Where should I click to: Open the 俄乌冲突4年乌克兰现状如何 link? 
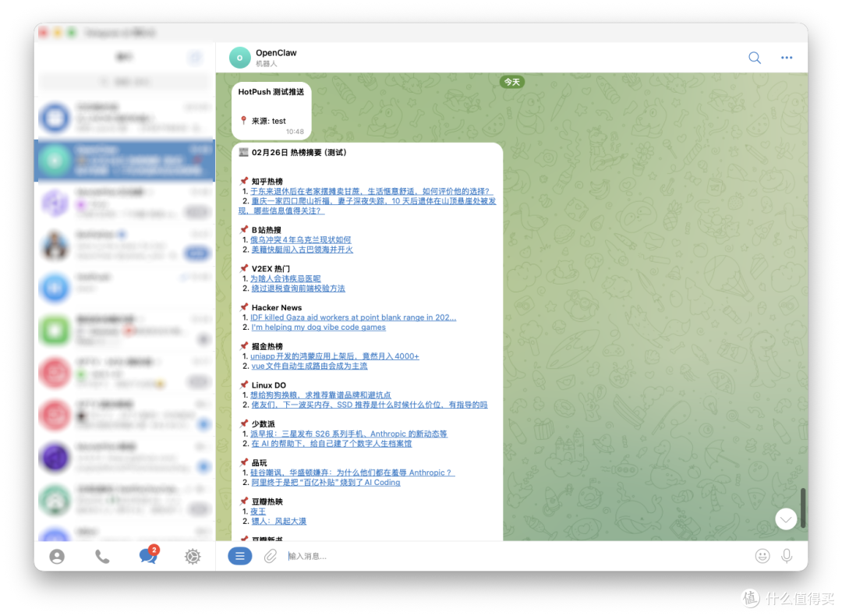pos(301,239)
